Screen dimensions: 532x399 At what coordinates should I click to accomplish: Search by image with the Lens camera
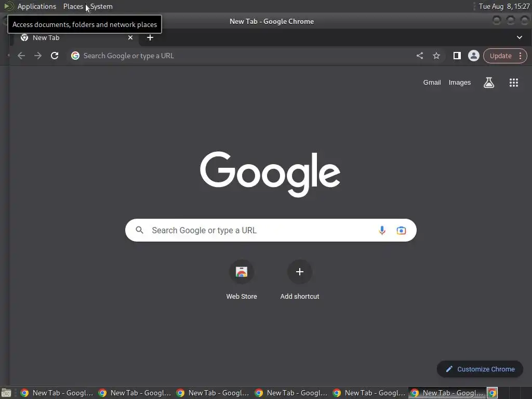click(x=401, y=230)
